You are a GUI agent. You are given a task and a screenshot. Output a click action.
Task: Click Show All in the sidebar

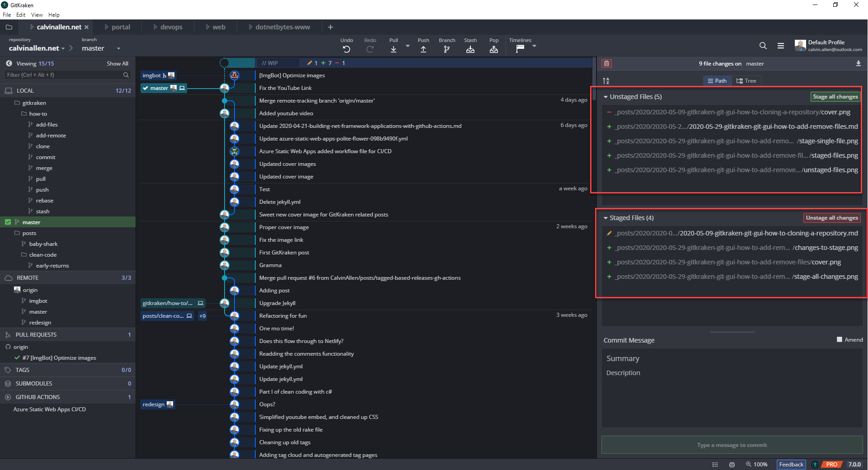point(117,63)
